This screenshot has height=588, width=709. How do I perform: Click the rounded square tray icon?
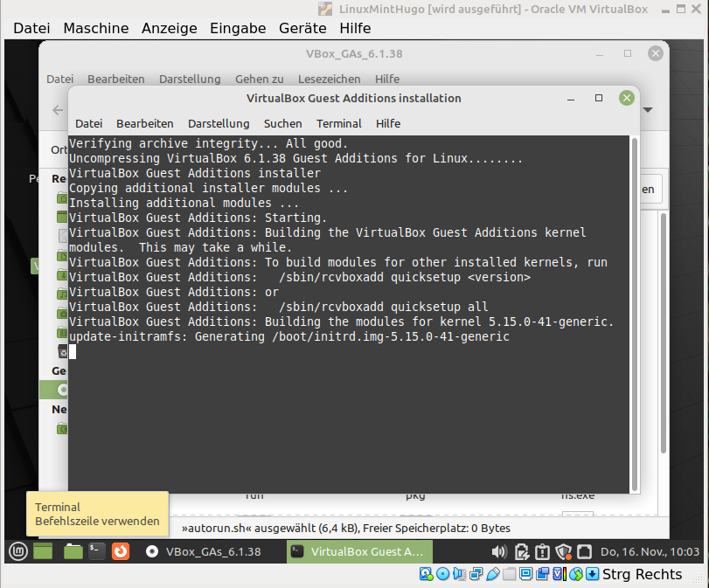[x=584, y=552]
